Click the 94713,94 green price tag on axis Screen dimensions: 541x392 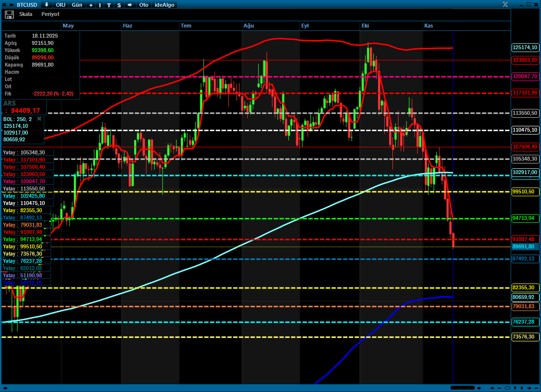pyautogui.click(x=525, y=218)
